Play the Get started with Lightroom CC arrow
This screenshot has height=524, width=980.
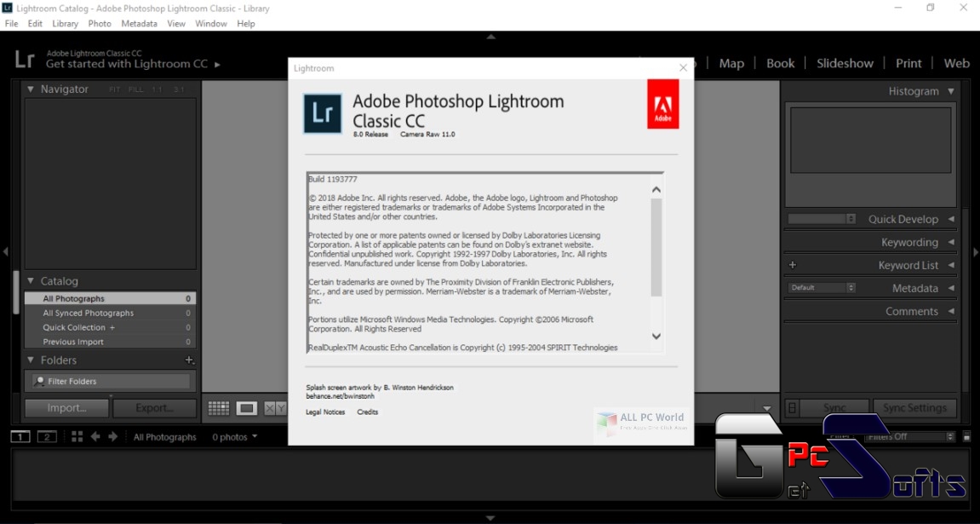click(217, 64)
